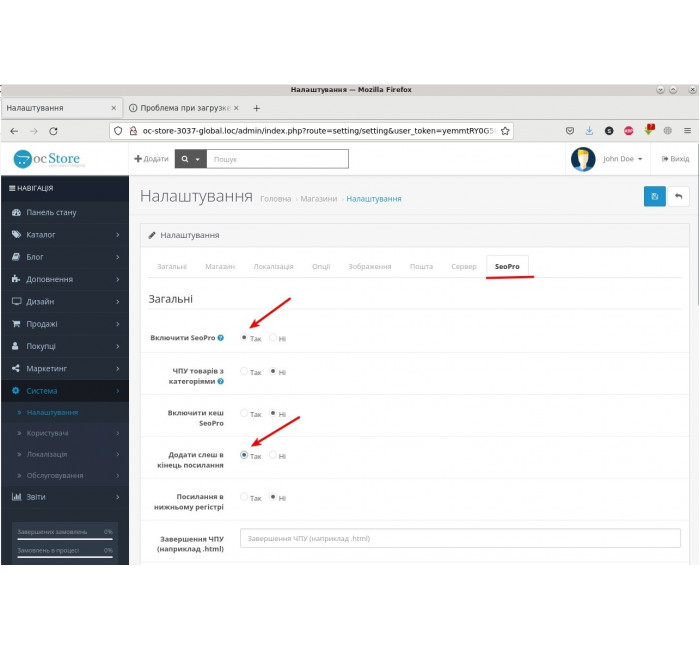
Task: Click the globe extension icon in toolbar
Action: pyautogui.click(x=668, y=131)
